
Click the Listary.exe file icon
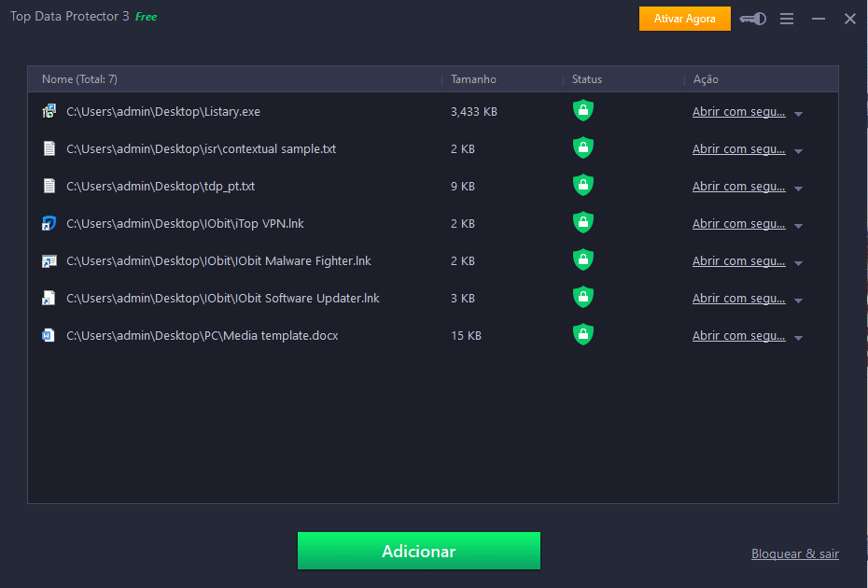[x=49, y=111]
